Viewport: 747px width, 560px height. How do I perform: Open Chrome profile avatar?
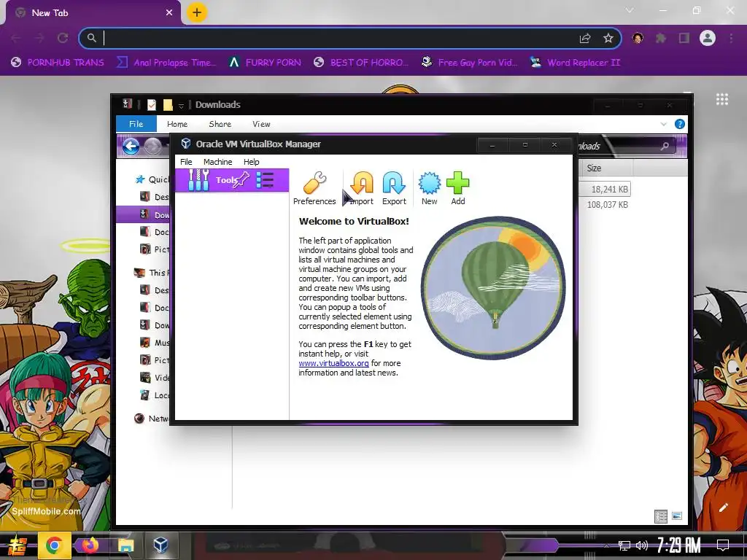point(708,38)
